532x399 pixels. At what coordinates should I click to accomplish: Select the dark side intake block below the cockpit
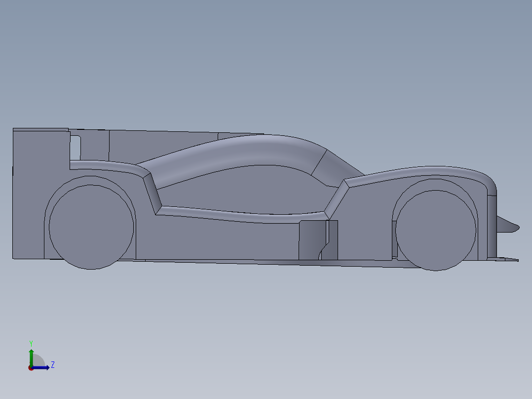point(318,240)
